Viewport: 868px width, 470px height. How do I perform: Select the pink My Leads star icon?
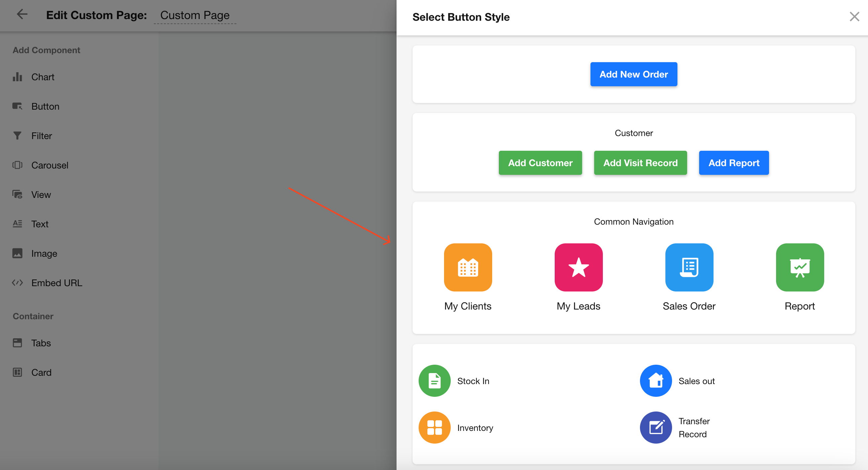(x=578, y=267)
